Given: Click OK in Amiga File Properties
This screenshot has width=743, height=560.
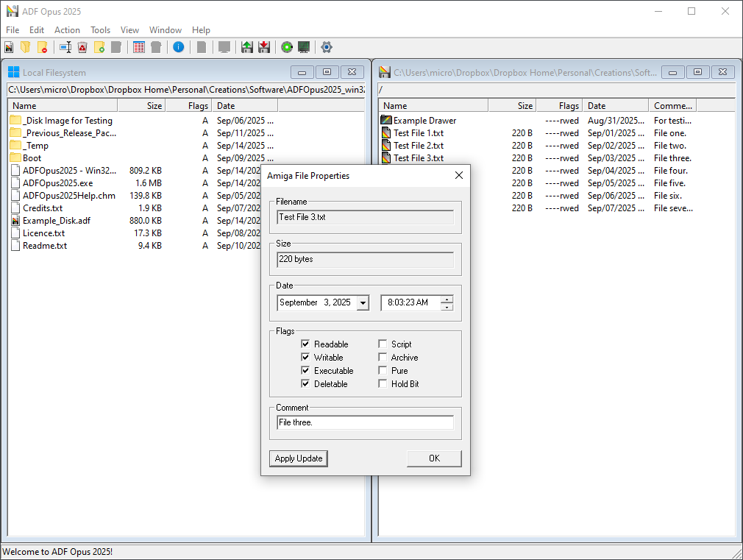Looking at the screenshot, I should [x=434, y=458].
